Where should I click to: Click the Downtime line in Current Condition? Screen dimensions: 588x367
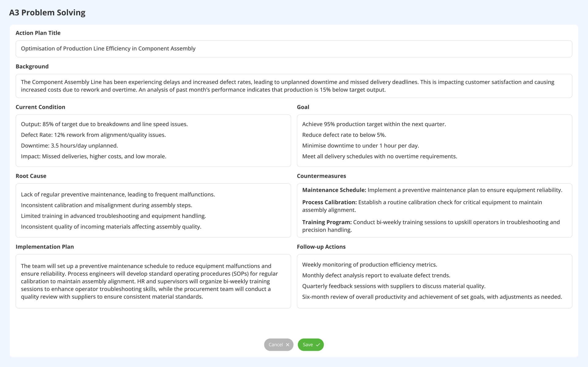click(69, 145)
